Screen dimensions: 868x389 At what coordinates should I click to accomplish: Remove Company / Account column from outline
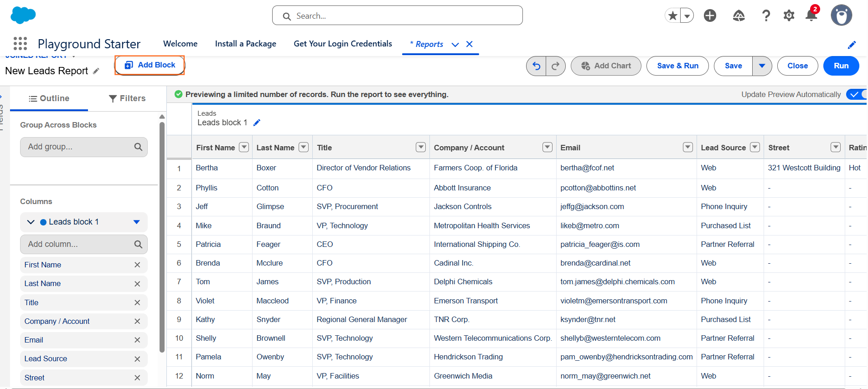[137, 321]
